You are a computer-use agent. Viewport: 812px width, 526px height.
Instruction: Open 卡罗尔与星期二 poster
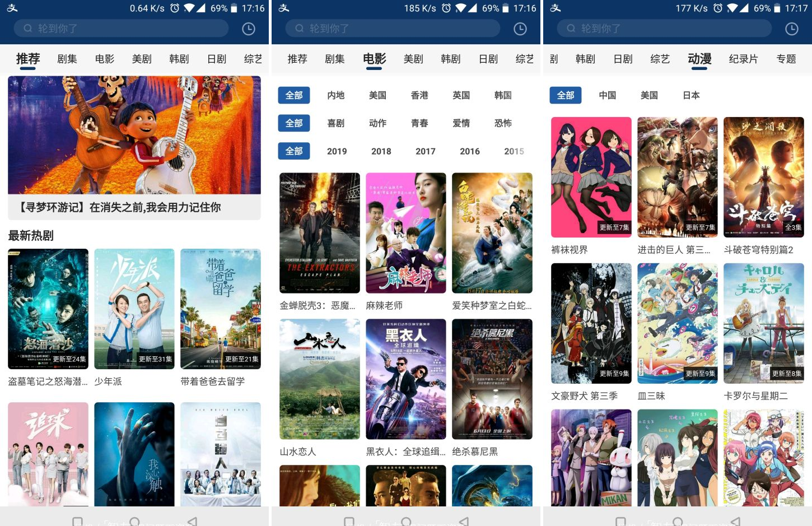[x=764, y=323]
